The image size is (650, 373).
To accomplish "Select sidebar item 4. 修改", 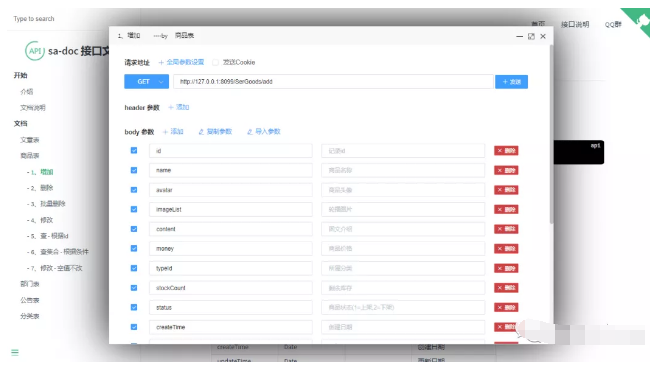I will 40,220.
